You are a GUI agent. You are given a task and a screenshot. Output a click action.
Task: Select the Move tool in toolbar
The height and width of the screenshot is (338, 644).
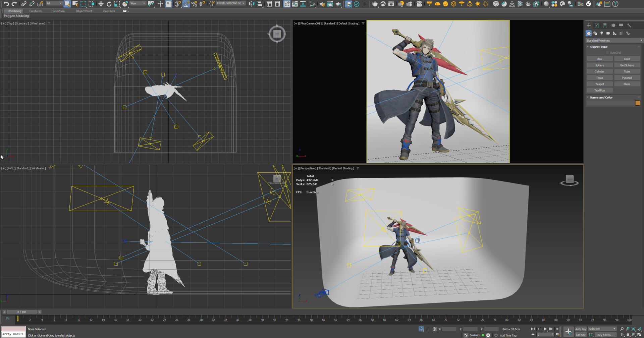pyautogui.click(x=101, y=4)
